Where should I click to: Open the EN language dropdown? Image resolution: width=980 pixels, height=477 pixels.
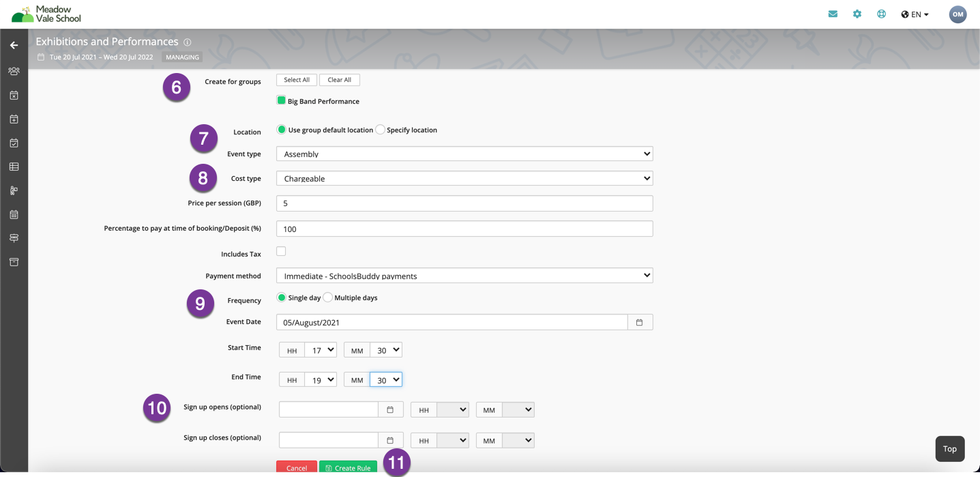tap(915, 14)
